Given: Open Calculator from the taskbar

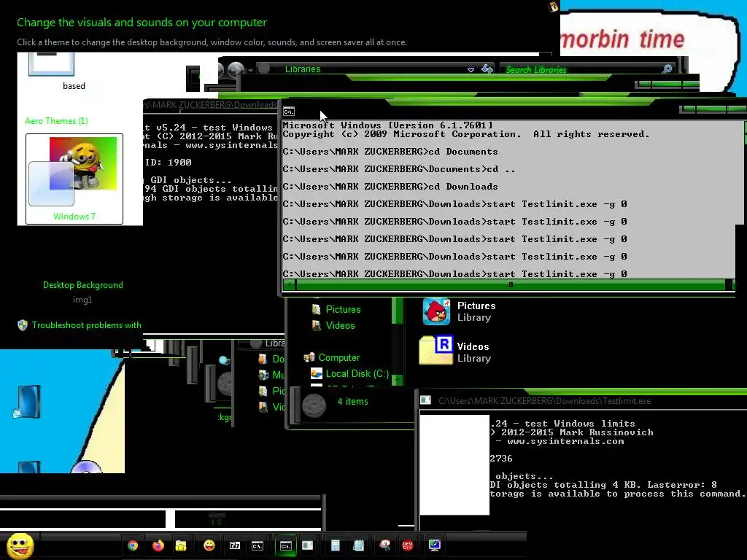Looking at the screenshot, I should 336,545.
